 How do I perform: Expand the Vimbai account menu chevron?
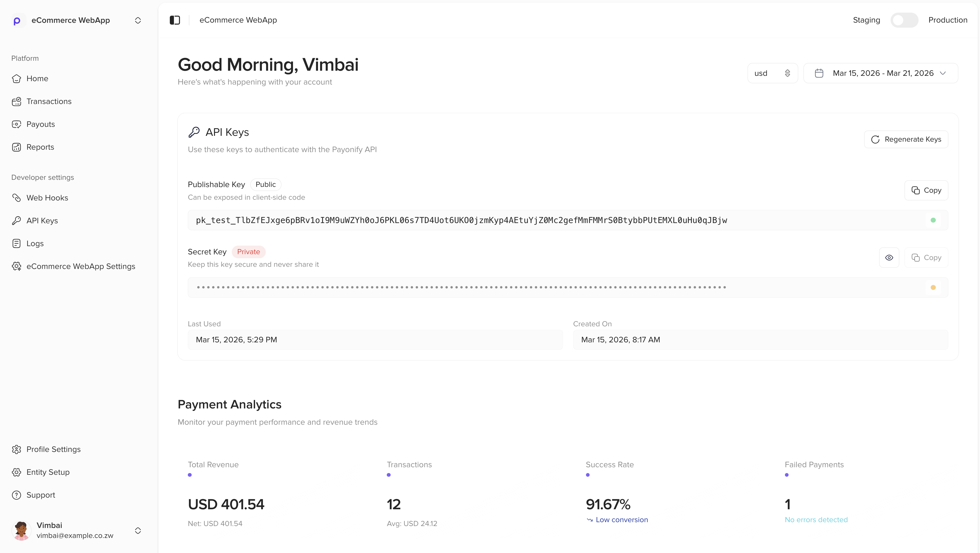138,531
